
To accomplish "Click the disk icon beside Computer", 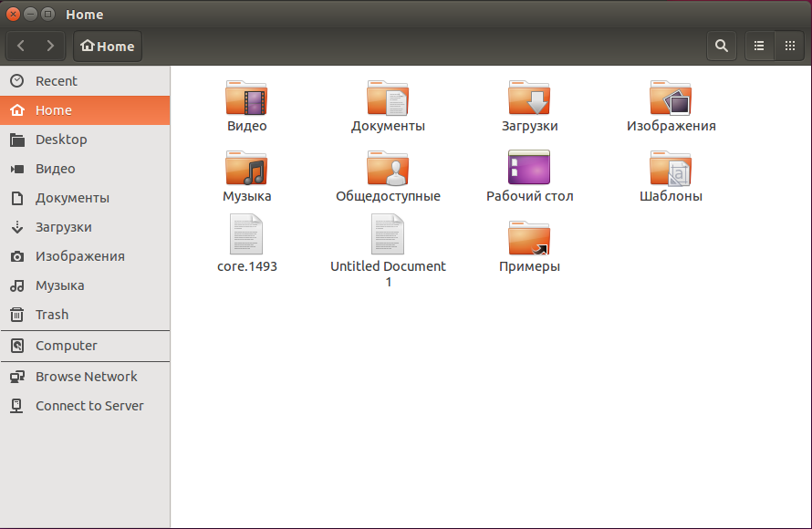I will click(17, 346).
